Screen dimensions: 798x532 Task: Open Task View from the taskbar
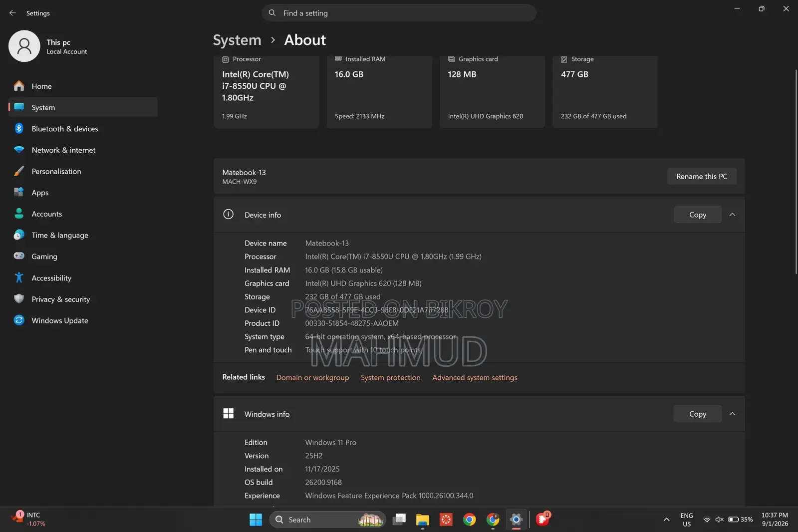(399, 520)
